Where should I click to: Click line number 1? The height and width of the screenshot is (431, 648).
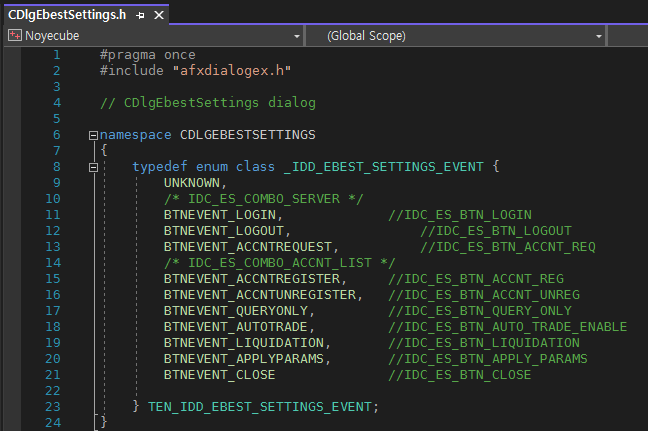(57, 55)
